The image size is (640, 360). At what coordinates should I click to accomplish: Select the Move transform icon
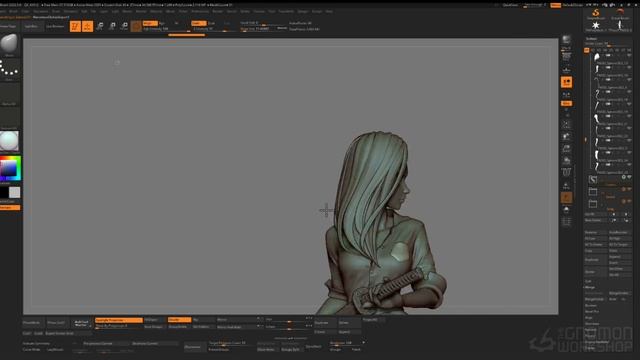coord(100,27)
